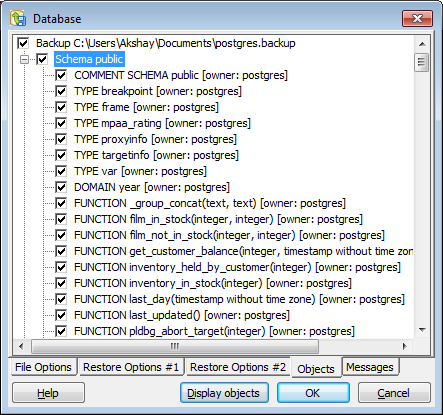Uncheck TYPE proxyinfo checkbox
This screenshot has height=415, width=443.
coord(61,139)
